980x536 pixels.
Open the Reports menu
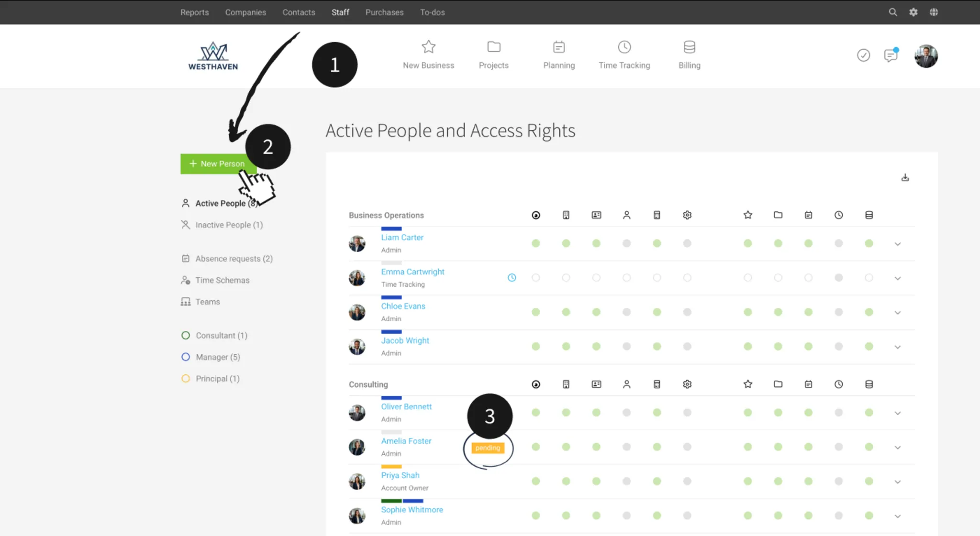194,12
